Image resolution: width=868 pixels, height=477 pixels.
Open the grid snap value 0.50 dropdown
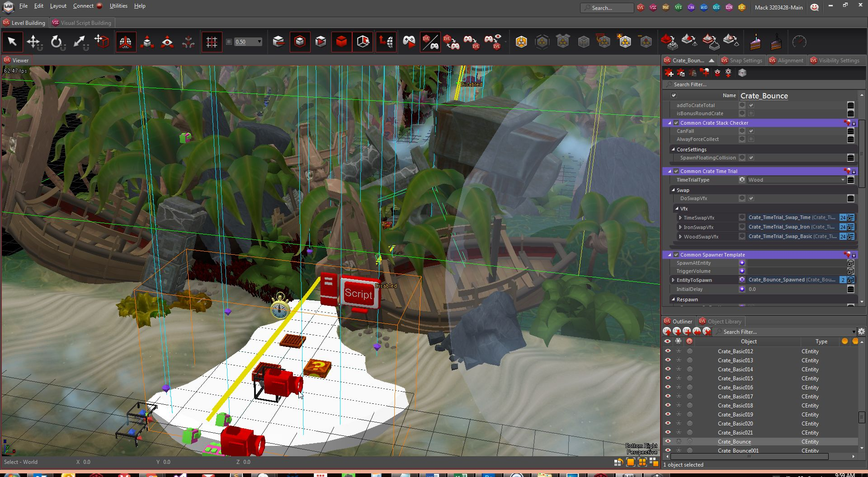point(259,42)
